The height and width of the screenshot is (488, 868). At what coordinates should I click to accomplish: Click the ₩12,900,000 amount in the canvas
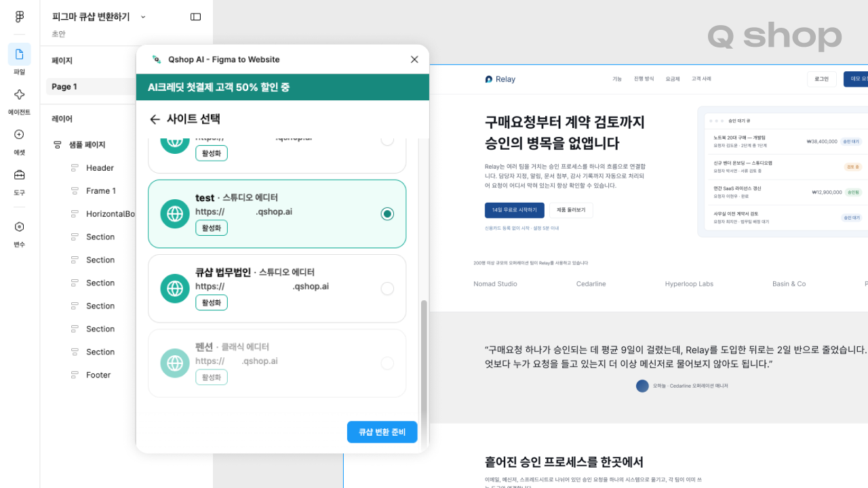tap(827, 192)
